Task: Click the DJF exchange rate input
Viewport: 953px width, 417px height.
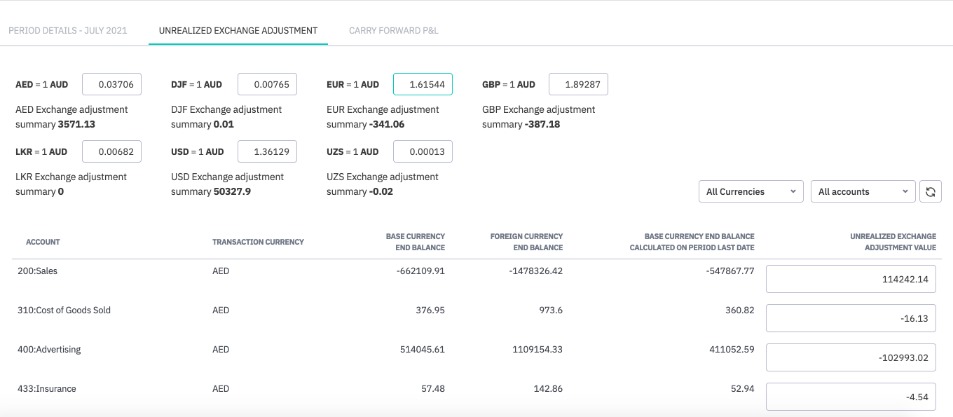Action: point(267,85)
